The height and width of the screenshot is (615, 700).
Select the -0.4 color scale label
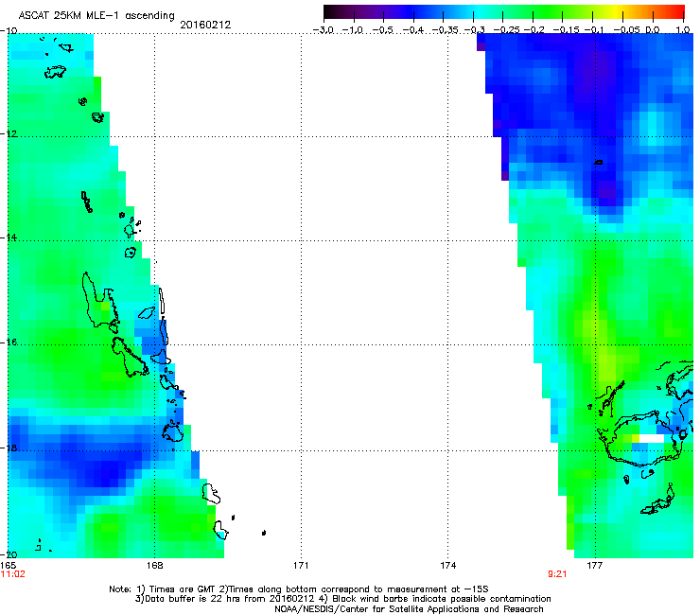click(x=412, y=30)
